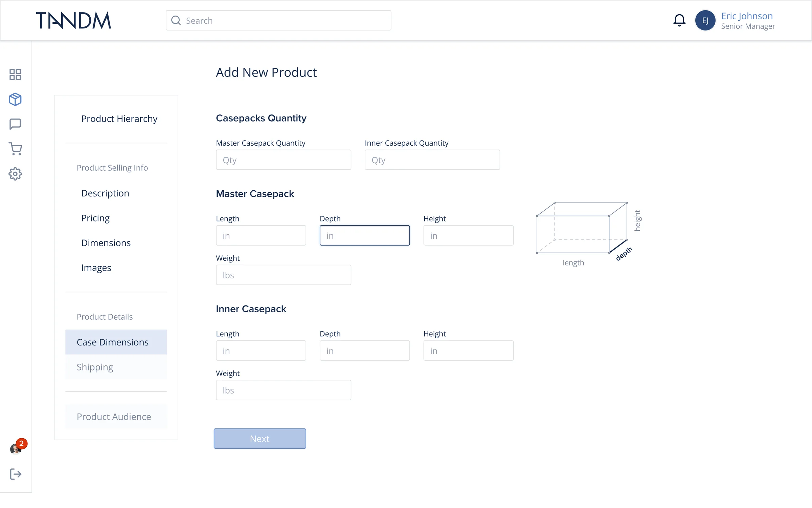
Task: Click the Product Selling Info heading
Action: click(x=112, y=168)
